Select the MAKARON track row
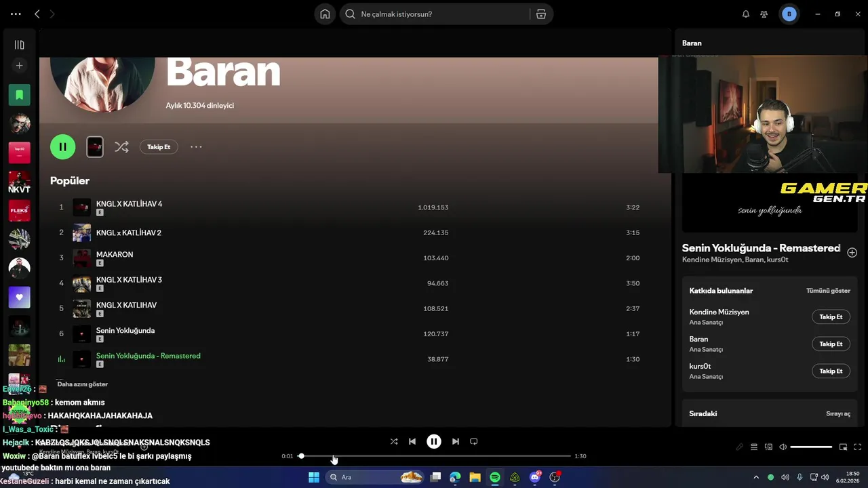Viewport: 868px width, 488px height. (349, 258)
